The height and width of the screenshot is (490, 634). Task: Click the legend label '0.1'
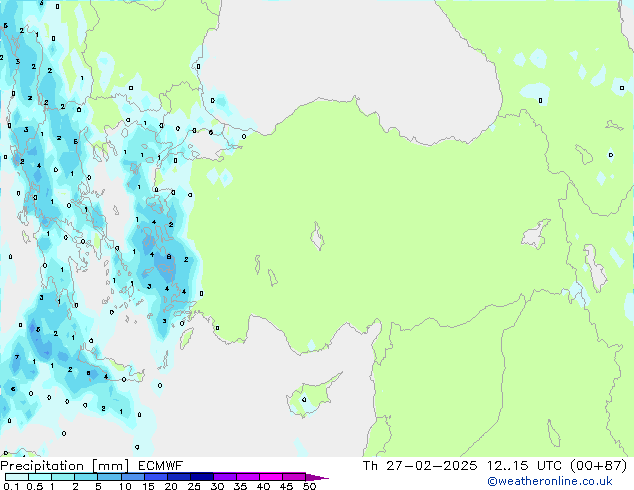pyautogui.click(x=11, y=486)
